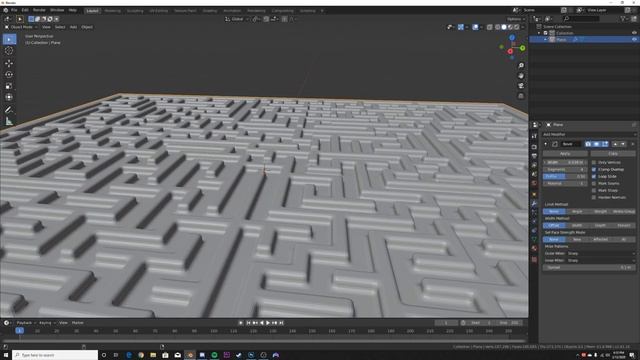Open the Object Mode dropdown
The width and height of the screenshot is (640, 360).
click(20, 27)
